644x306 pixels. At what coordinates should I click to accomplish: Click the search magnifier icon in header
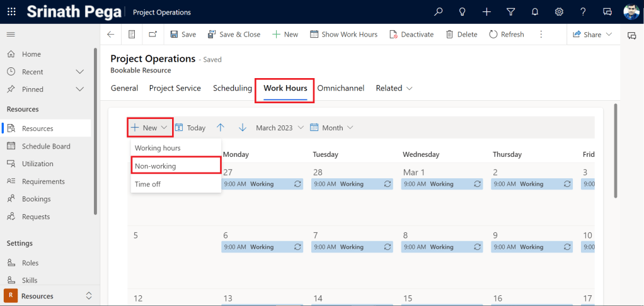click(439, 12)
